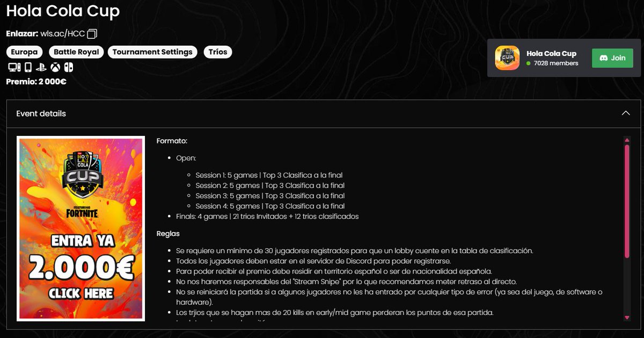Image resolution: width=644 pixels, height=338 pixels.
Task: Click the pink scrollbar thumb in event details
Action: (x=626, y=202)
